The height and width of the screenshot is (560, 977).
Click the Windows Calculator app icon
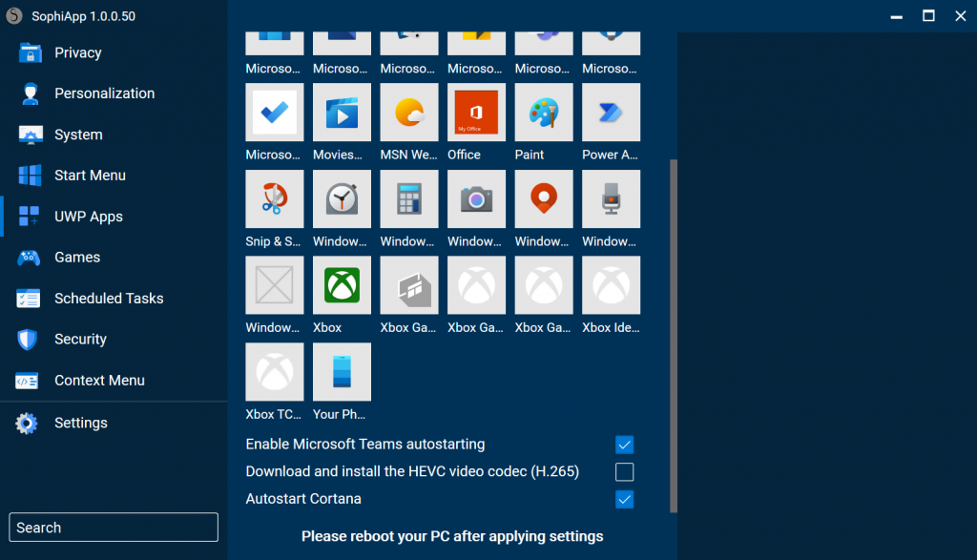point(408,198)
